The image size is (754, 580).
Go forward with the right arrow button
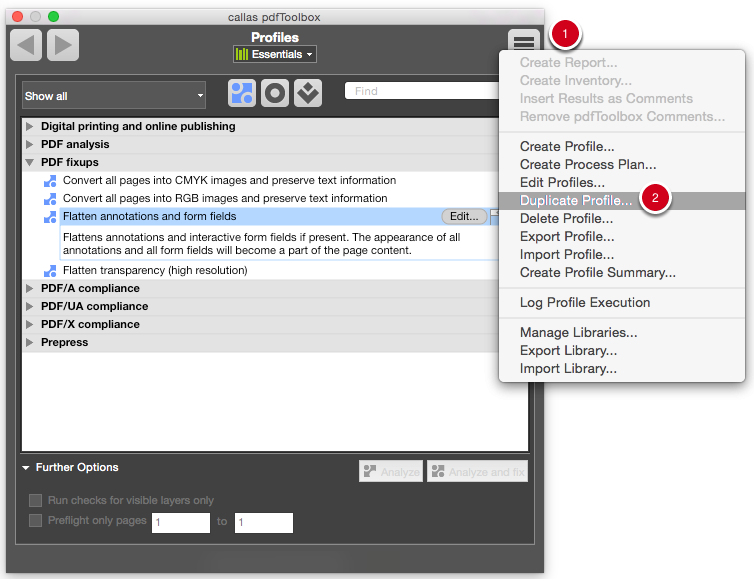(63, 45)
